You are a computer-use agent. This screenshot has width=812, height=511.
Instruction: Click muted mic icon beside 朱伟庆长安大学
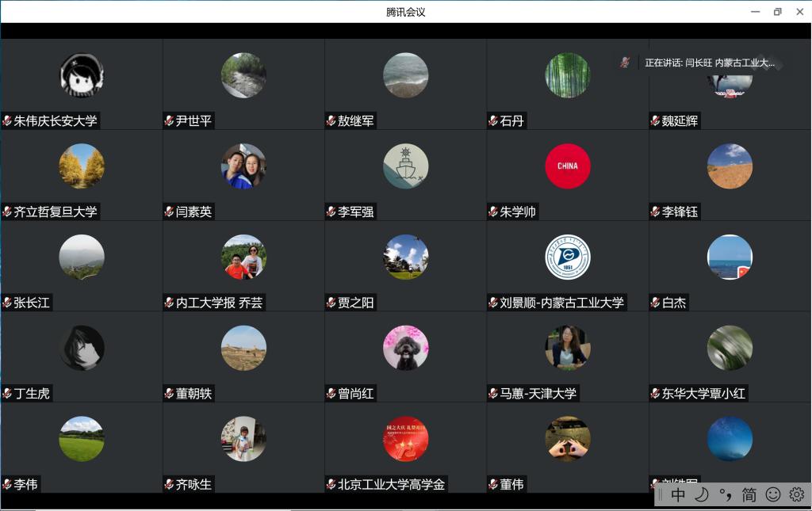[x=7, y=121]
